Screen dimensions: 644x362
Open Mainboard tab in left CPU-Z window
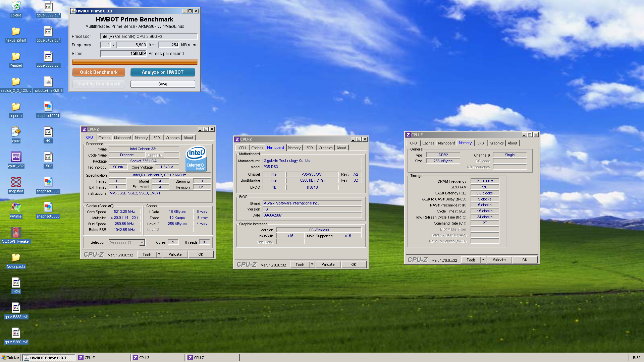pyautogui.click(x=122, y=138)
